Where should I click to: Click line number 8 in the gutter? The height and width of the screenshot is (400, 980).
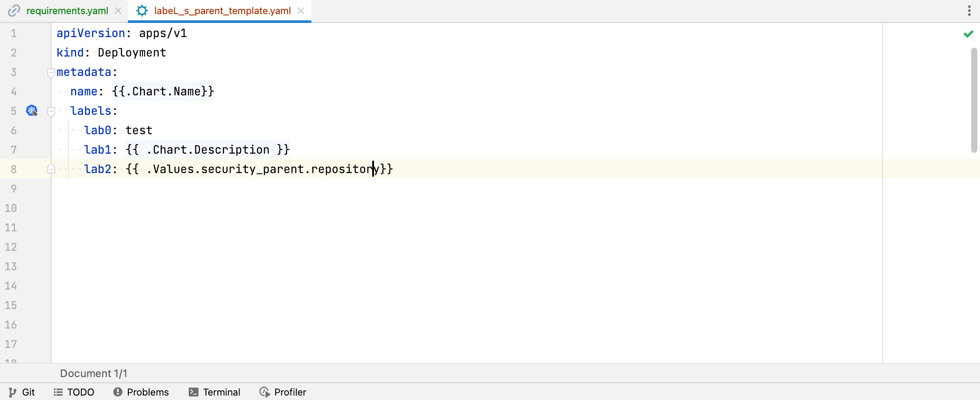14,169
